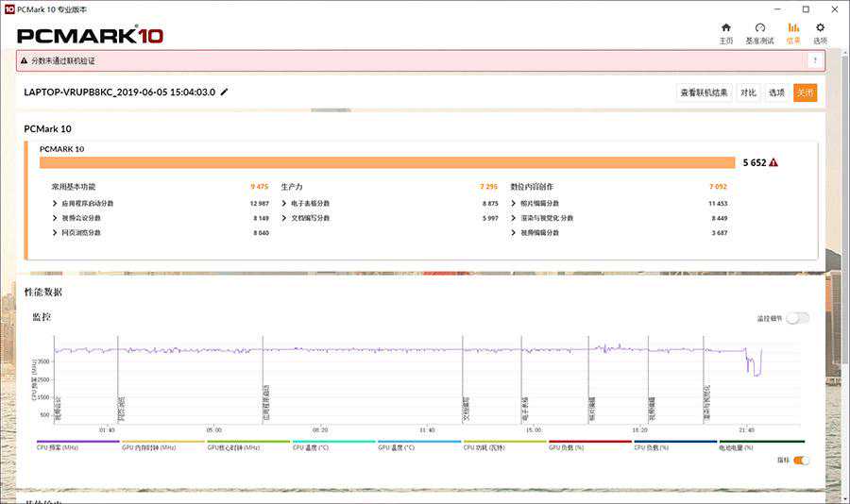Expand the 照片编辑分数 row

[514, 204]
